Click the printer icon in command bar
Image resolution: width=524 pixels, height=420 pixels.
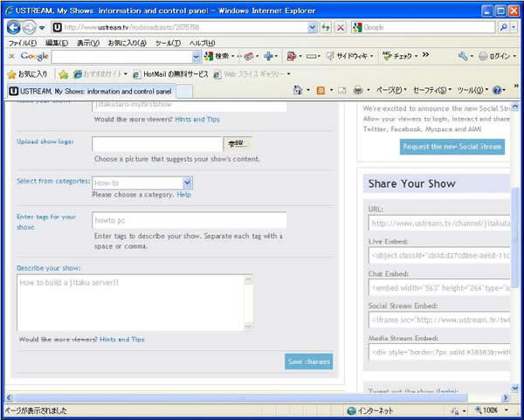tap(358, 90)
